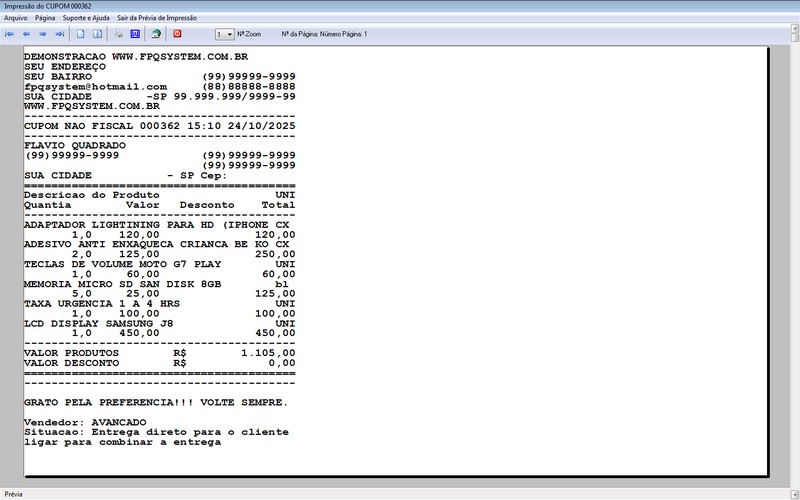Screen dimensions: 800x500
Task: Open the Arquivo menu
Action: click(x=16, y=18)
